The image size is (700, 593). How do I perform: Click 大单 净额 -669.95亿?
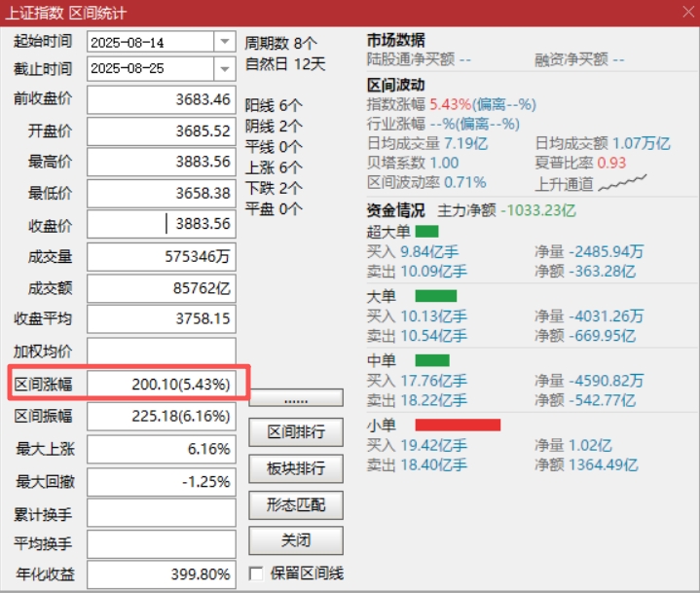pyautogui.click(x=585, y=336)
